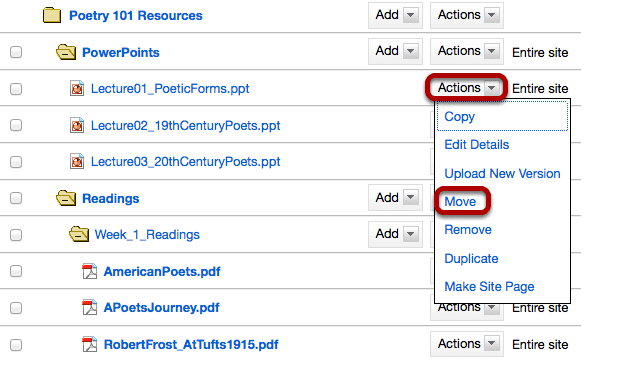Open the Week_1_Readings folder link
Screen dimensions: 618x371
(x=147, y=235)
